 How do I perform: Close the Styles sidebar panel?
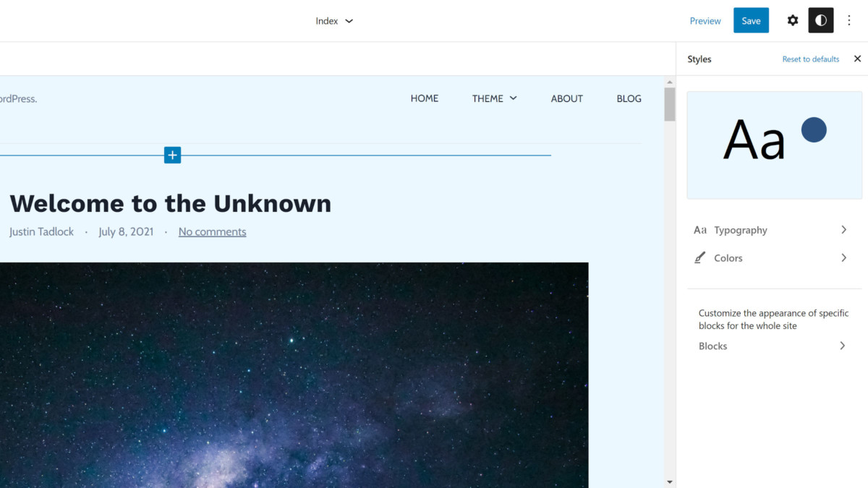coord(857,59)
